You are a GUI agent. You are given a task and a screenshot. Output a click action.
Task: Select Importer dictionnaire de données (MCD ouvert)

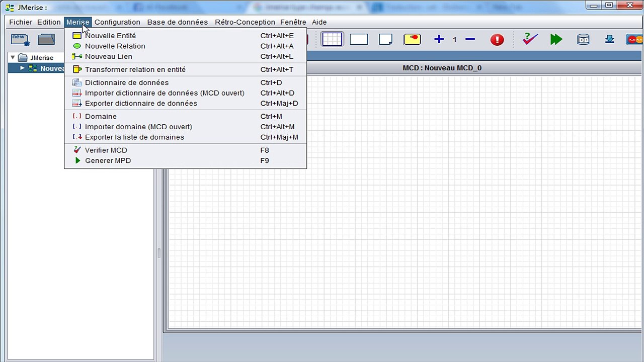[185, 93]
